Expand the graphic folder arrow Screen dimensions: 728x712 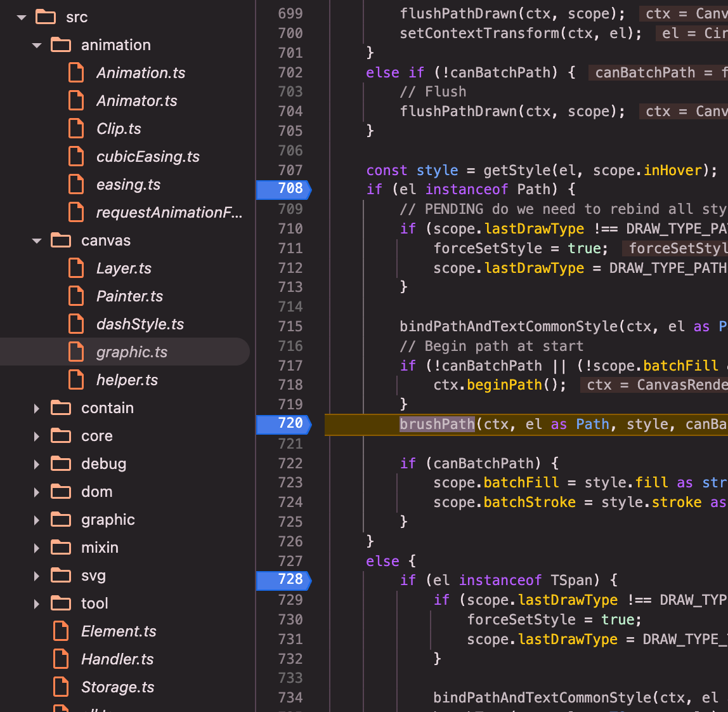tap(37, 520)
